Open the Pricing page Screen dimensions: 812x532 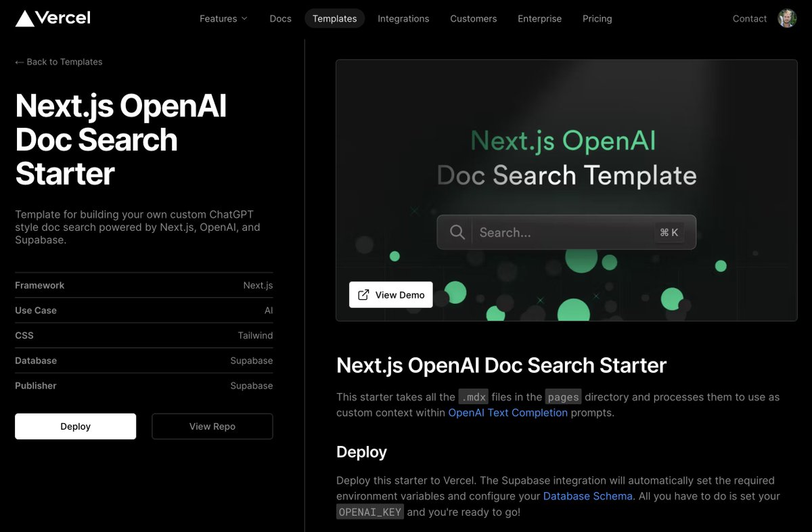tap(597, 18)
